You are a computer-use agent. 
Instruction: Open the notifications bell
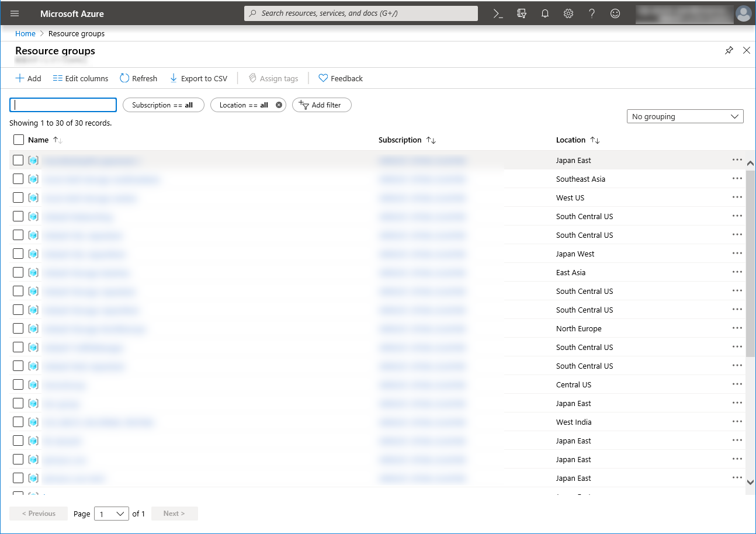[545, 13]
